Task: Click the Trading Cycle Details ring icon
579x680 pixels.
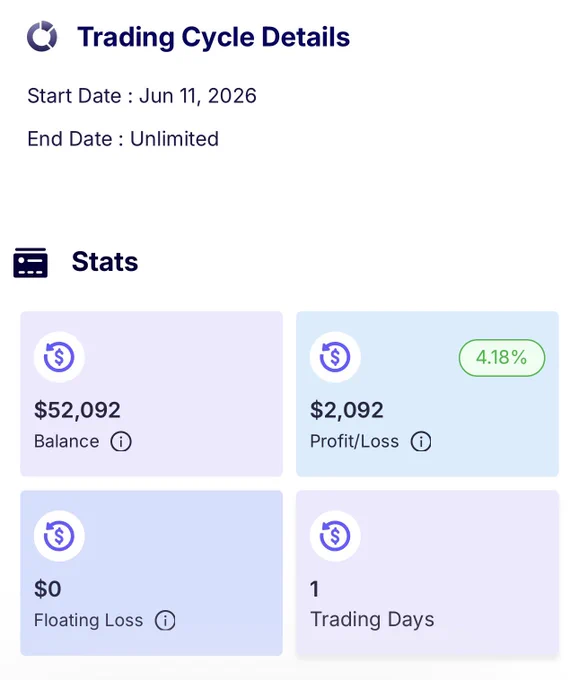Action: (x=42, y=36)
